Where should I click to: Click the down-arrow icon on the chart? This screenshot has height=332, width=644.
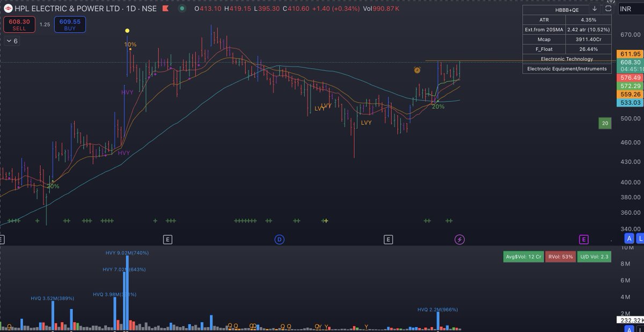coord(595,9)
